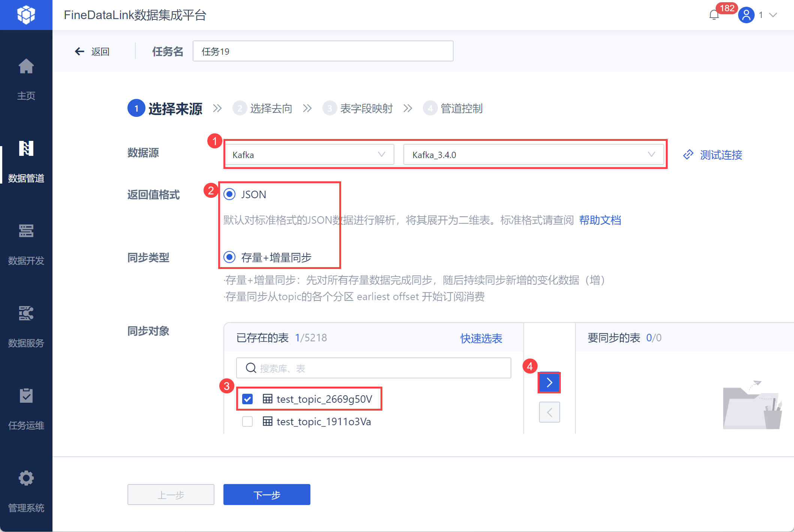
Task: Open the Kafka data source type dropdown
Action: click(x=309, y=155)
